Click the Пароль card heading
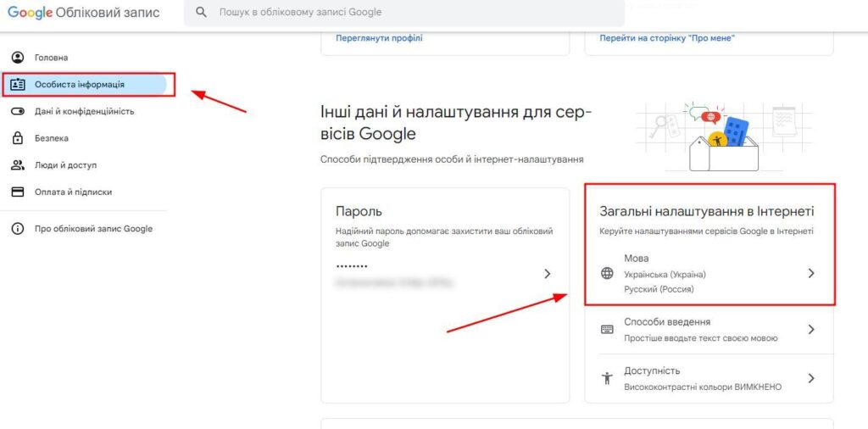 [x=359, y=211]
